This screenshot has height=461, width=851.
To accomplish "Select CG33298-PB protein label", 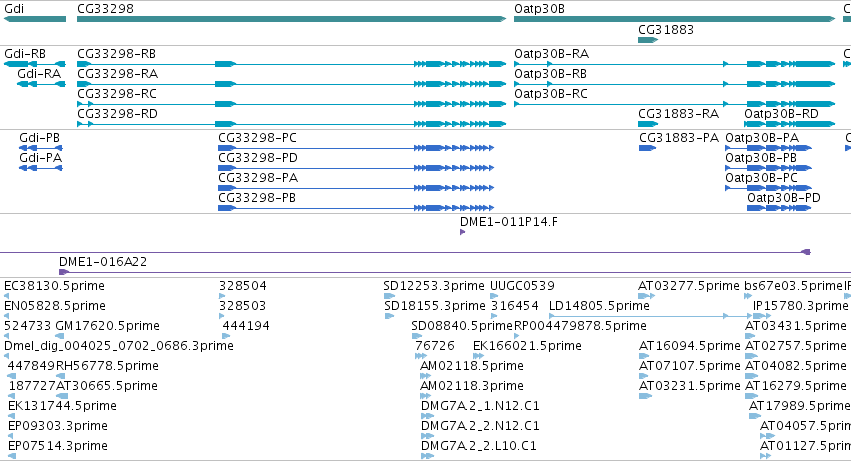I will (257, 198).
